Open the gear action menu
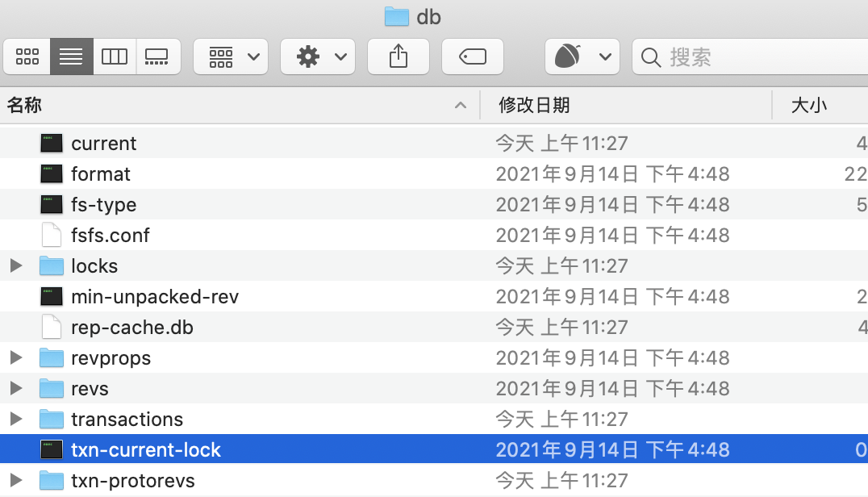The width and height of the screenshot is (868, 497). [318, 56]
